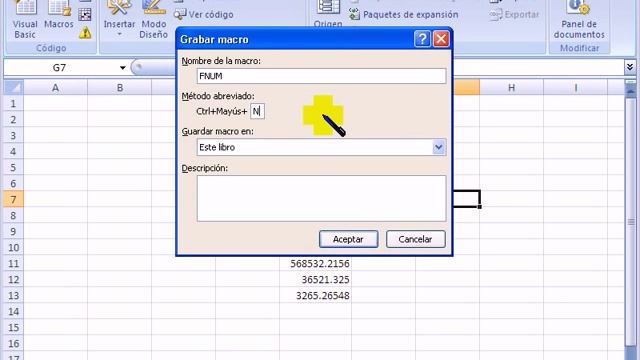
Task: Click the Aceptar button
Action: pos(349,239)
